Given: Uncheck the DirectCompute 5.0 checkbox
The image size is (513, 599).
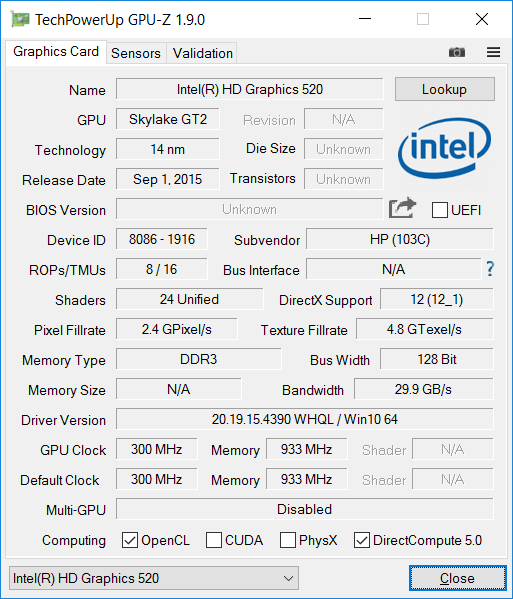Looking at the screenshot, I should [362, 540].
